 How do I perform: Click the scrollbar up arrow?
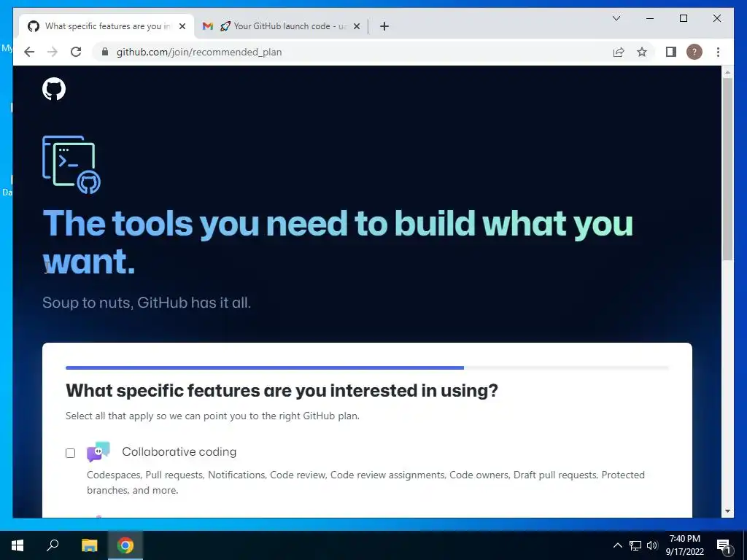click(x=727, y=72)
